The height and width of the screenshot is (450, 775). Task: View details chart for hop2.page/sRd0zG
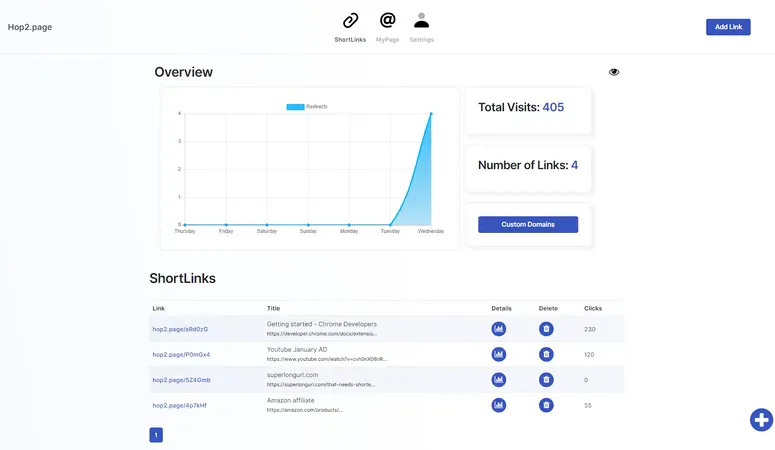pyautogui.click(x=499, y=329)
